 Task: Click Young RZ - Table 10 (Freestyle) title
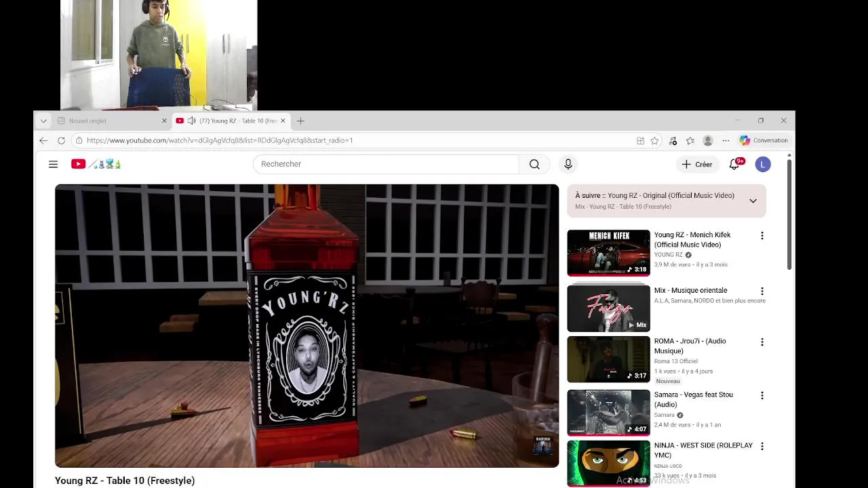(x=125, y=481)
